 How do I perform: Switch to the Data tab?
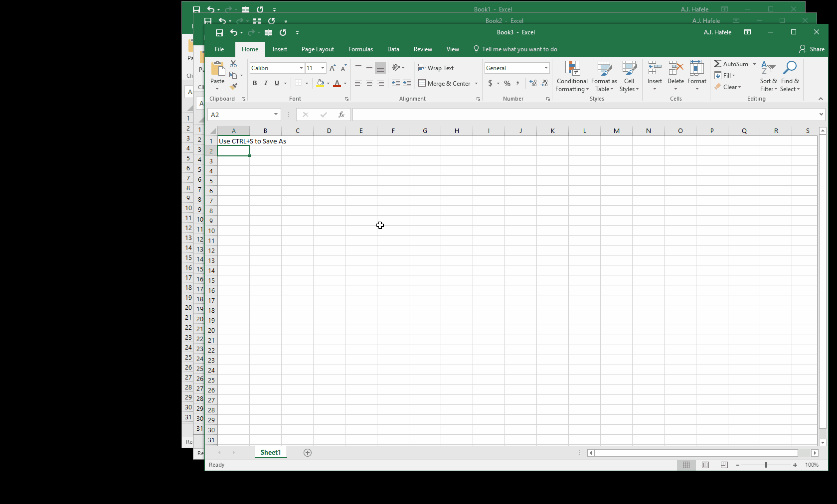coord(393,49)
